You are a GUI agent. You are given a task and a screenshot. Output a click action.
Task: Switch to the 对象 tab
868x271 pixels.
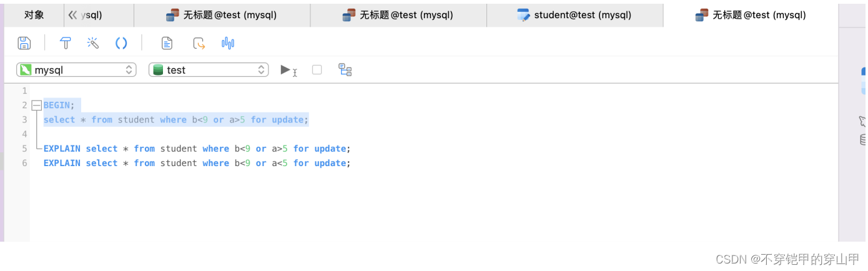coord(34,15)
